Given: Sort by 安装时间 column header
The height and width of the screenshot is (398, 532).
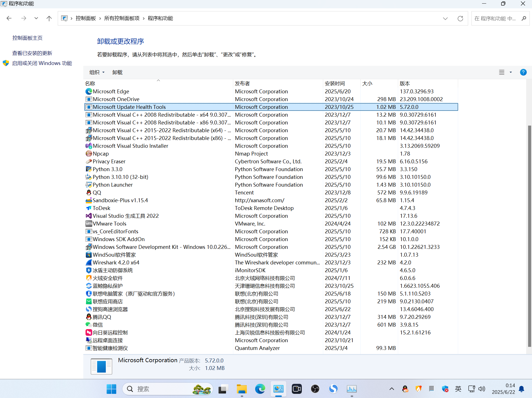Looking at the screenshot, I should click(342, 83).
